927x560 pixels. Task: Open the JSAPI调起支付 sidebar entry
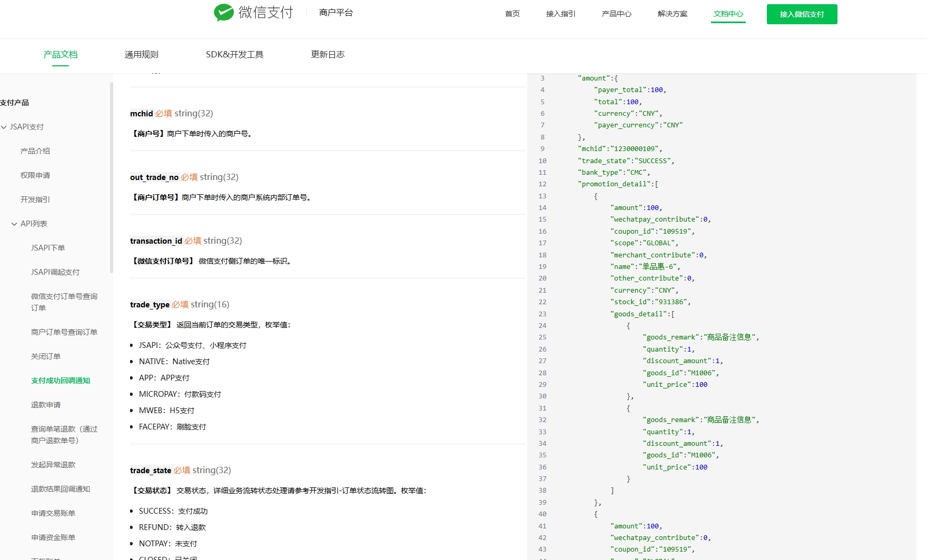[x=55, y=272]
